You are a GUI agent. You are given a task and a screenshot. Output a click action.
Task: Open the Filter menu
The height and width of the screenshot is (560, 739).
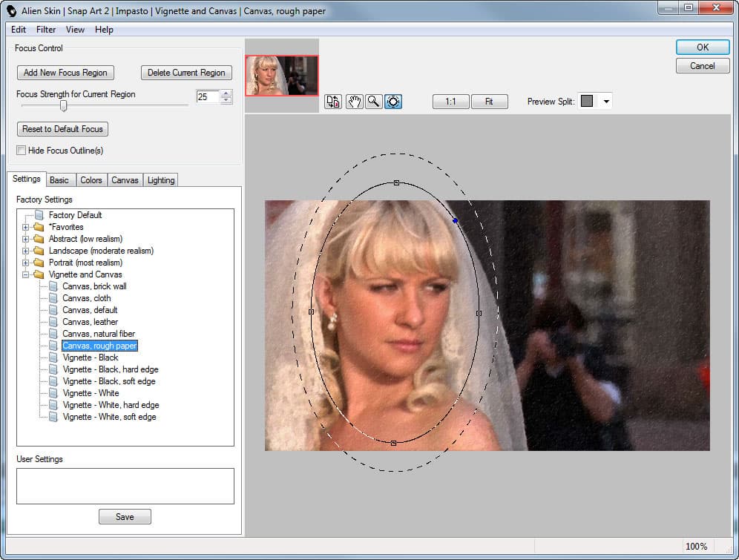coord(46,30)
